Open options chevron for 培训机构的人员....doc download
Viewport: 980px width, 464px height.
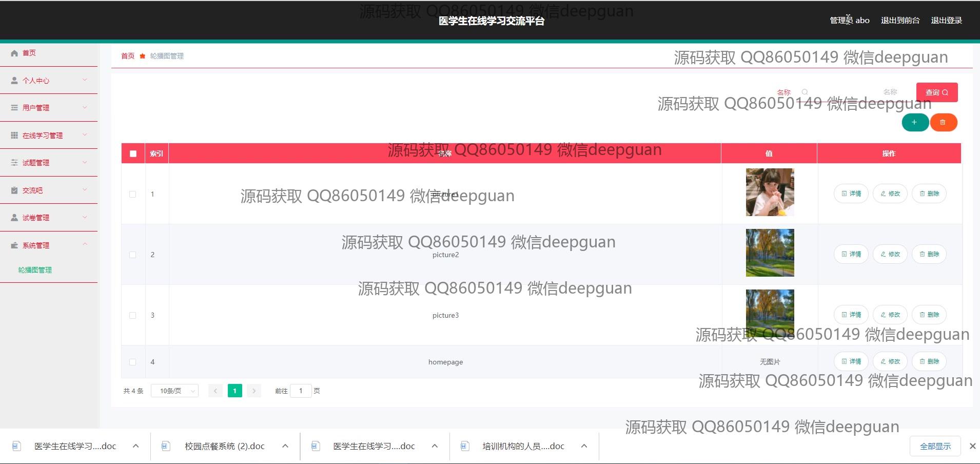tap(584, 446)
